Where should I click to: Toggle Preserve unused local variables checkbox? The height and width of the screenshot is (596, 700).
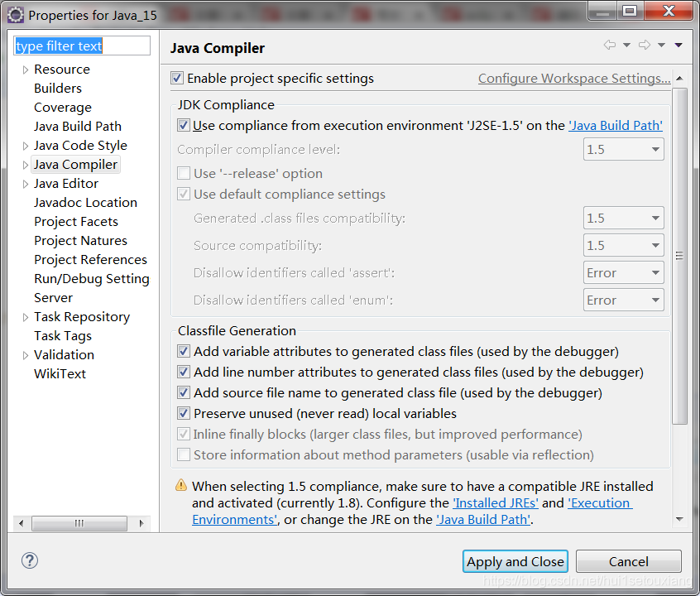(184, 413)
